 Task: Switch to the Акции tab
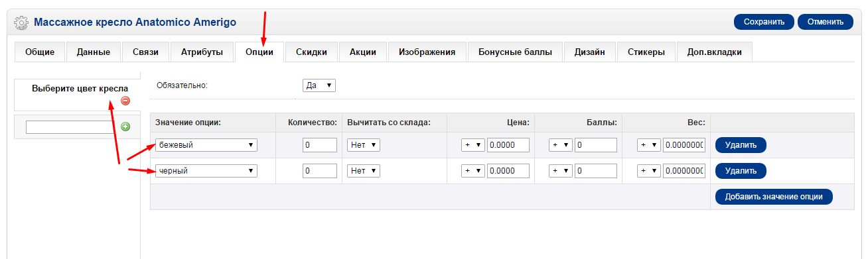point(363,52)
